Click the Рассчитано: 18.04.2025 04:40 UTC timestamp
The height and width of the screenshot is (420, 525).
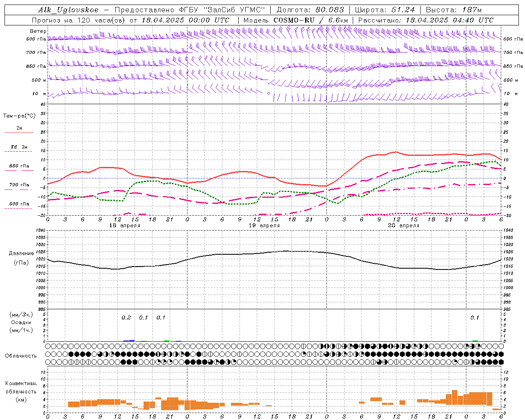tap(426, 20)
